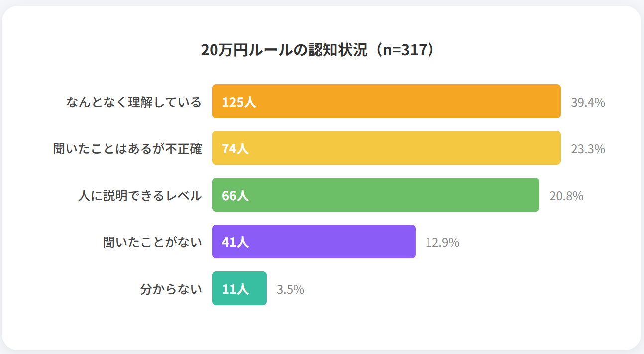The height and width of the screenshot is (354, 644).
Task: Click the 39.4% percentage value
Action: tap(588, 103)
